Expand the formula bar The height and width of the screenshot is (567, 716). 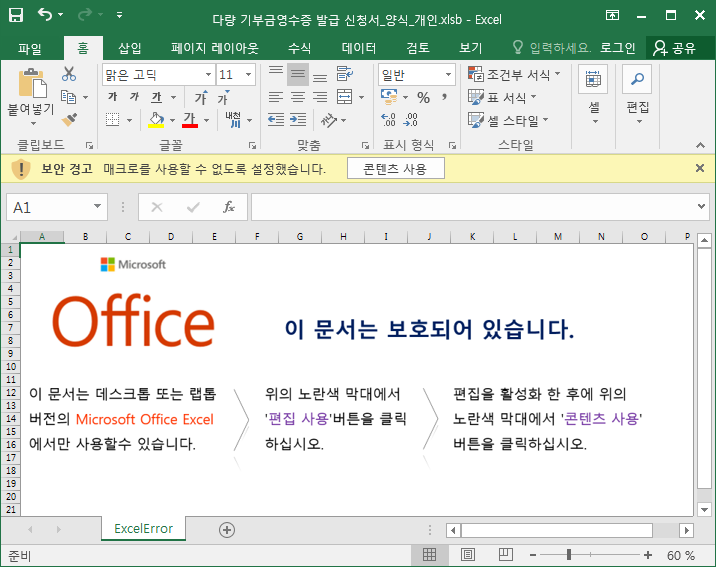click(702, 206)
